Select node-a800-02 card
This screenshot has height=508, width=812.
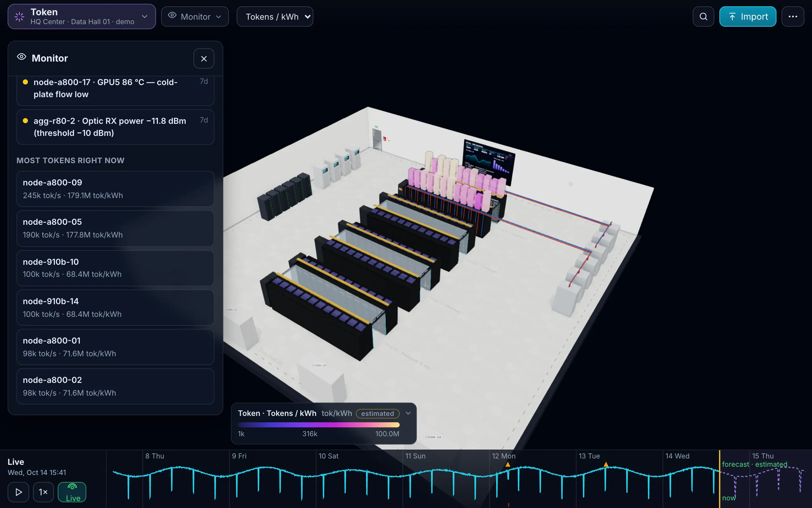(115, 386)
